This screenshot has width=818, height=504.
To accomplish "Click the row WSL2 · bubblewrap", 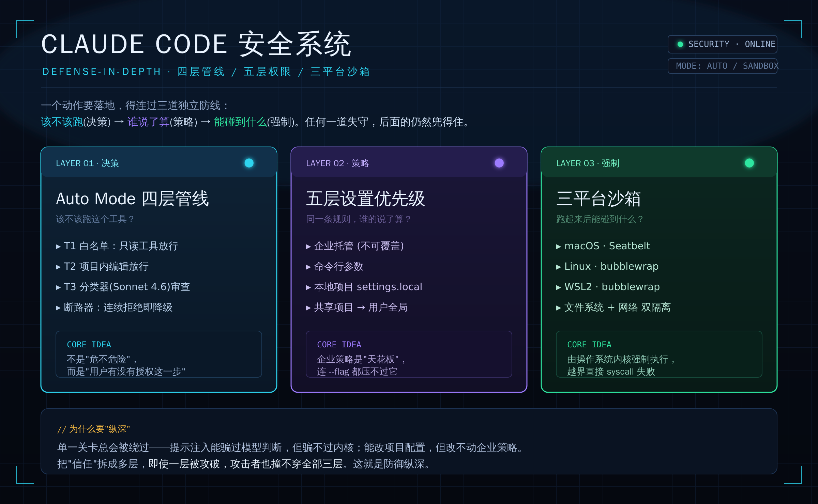I will (x=608, y=287).
